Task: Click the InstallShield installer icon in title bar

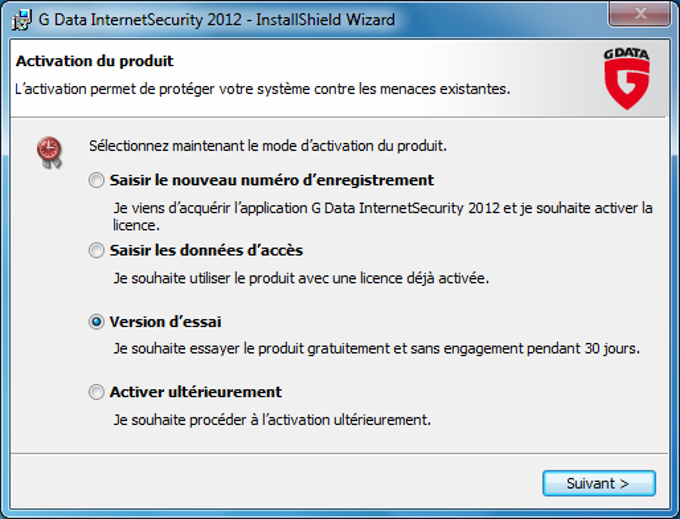Action: [19, 19]
